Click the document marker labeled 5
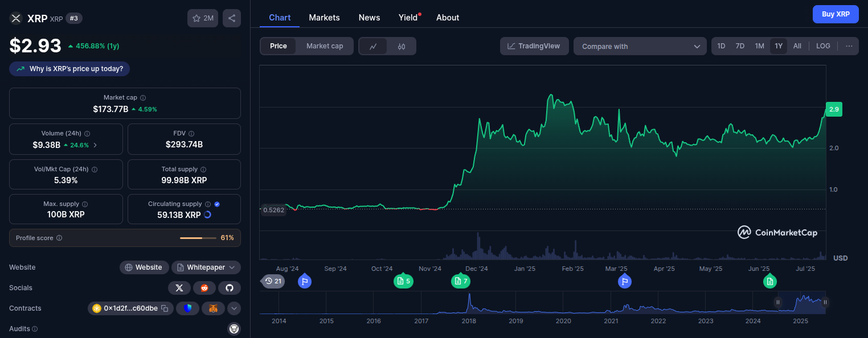 click(x=403, y=281)
